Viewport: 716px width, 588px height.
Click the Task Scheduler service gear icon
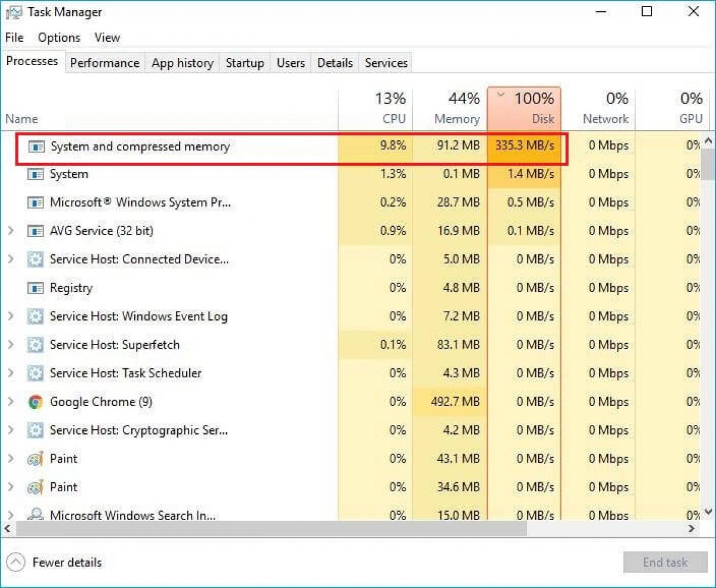point(36,374)
